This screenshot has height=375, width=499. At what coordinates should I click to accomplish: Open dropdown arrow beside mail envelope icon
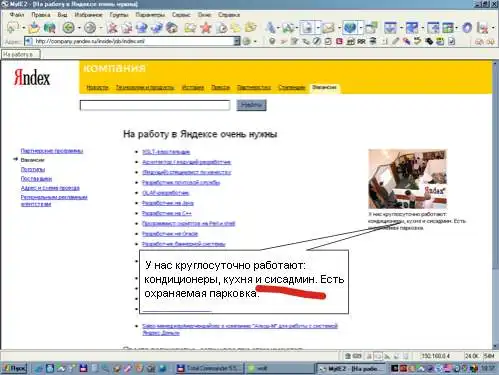[339, 28]
